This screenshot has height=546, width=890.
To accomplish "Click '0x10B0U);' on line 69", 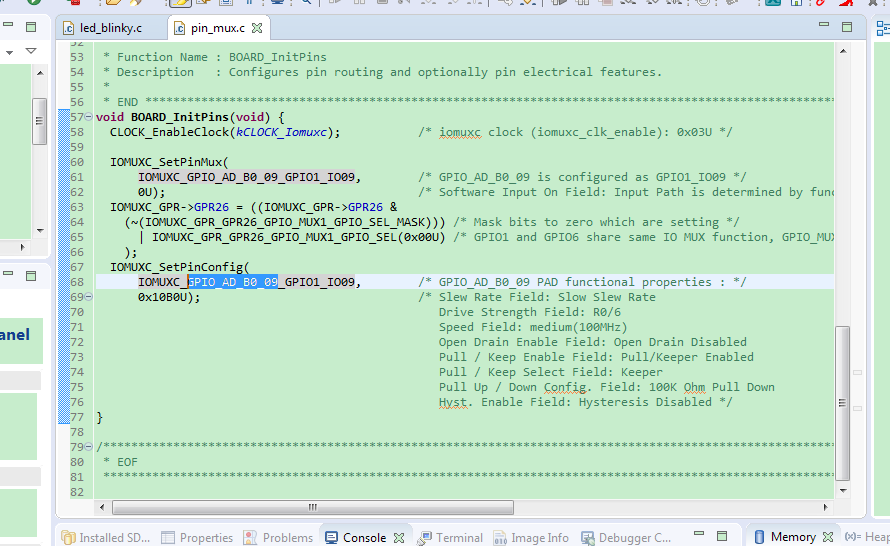I will point(169,297).
